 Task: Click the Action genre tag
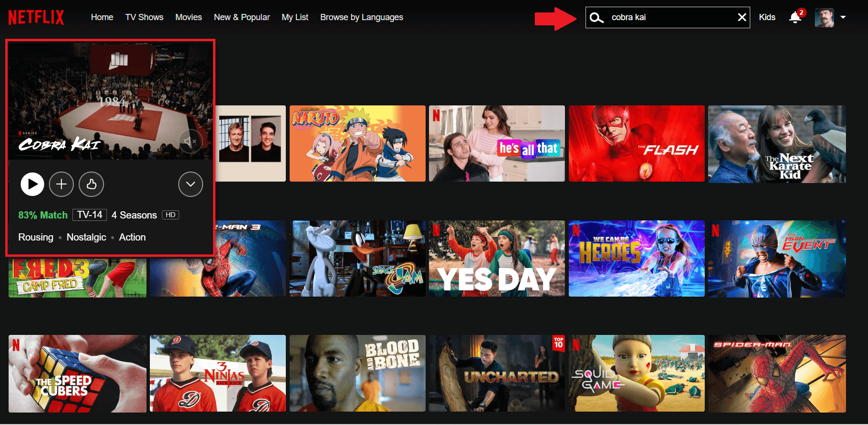pyautogui.click(x=132, y=237)
